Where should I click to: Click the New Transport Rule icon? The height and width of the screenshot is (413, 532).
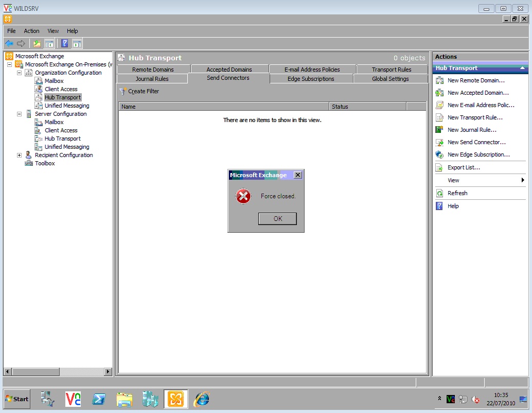click(440, 117)
